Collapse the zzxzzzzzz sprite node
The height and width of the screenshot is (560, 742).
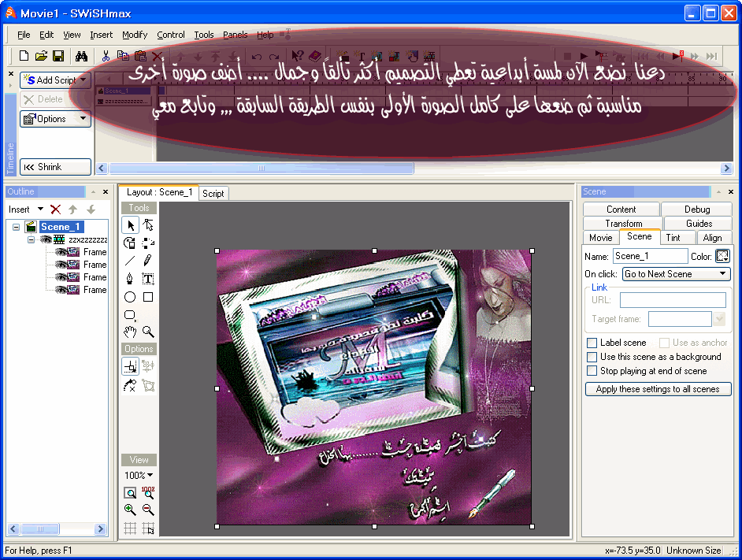[32, 240]
